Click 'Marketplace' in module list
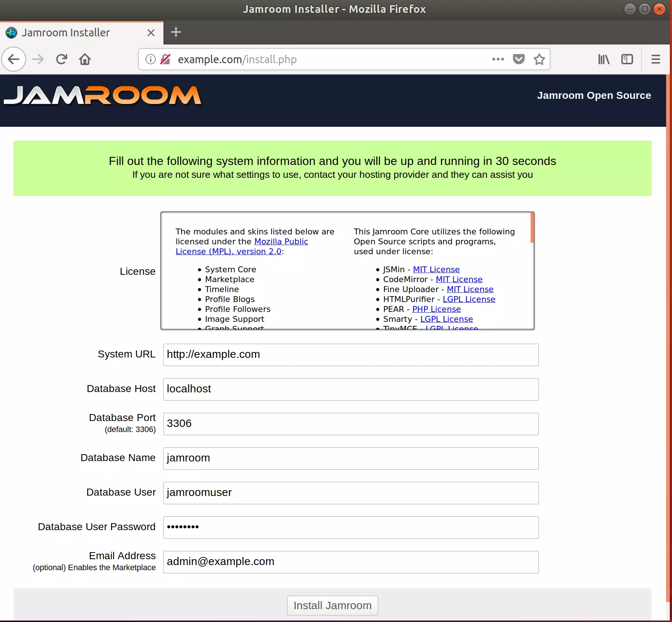The image size is (672, 622). (x=230, y=279)
